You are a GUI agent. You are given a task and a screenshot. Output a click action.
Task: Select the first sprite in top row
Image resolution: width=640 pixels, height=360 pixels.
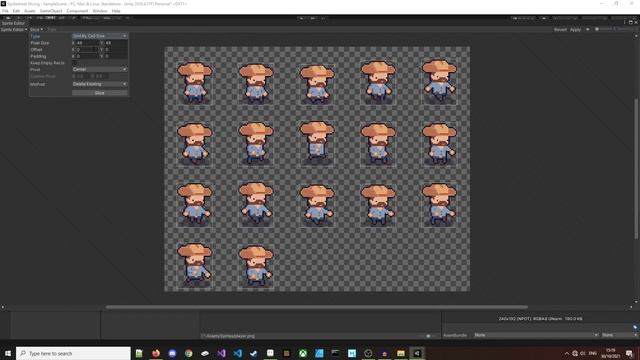coord(195,83)
